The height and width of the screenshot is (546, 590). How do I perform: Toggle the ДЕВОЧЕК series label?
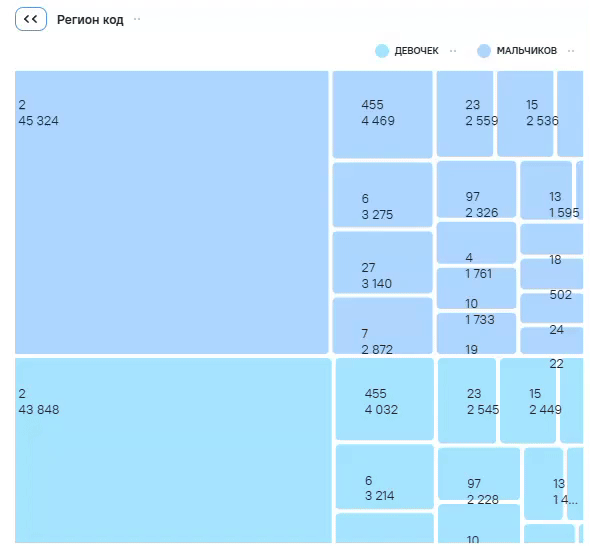point(417,51)
